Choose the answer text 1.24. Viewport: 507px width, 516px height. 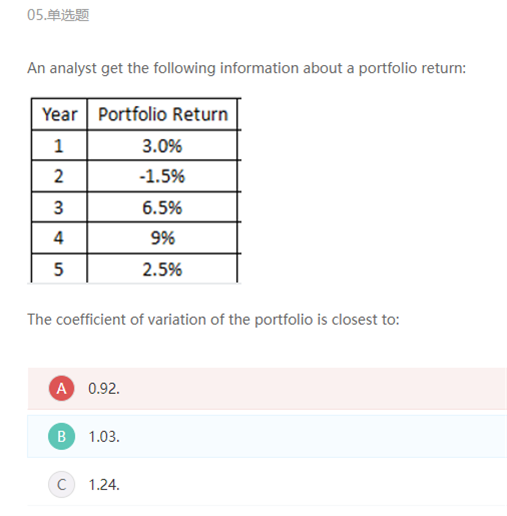104,485
